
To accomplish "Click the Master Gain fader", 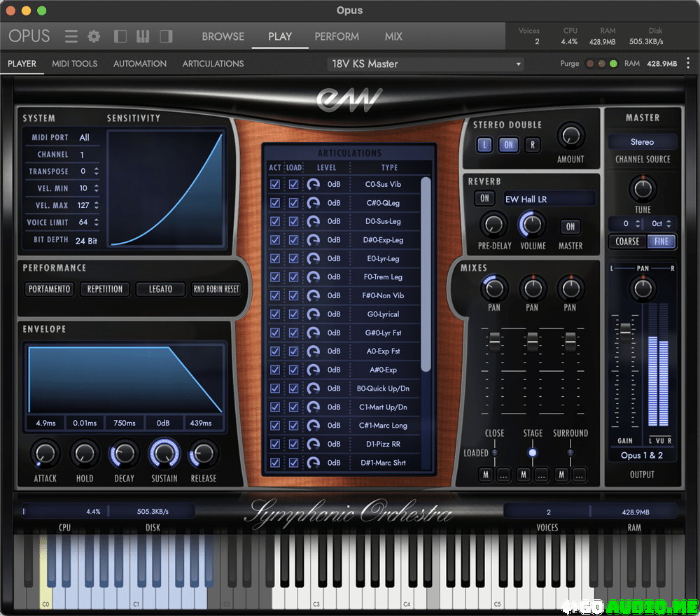I will pyautogui.click(x=625, y=332).
